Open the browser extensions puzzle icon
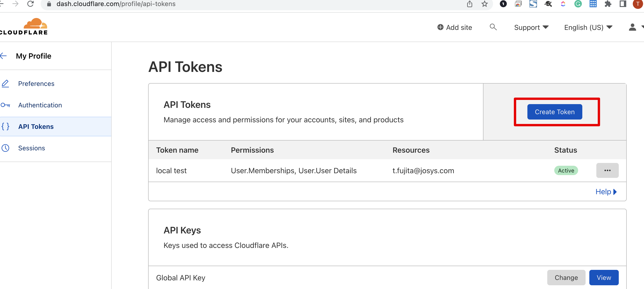This screenshot has width=644, height=289. (x=608, y=4)
